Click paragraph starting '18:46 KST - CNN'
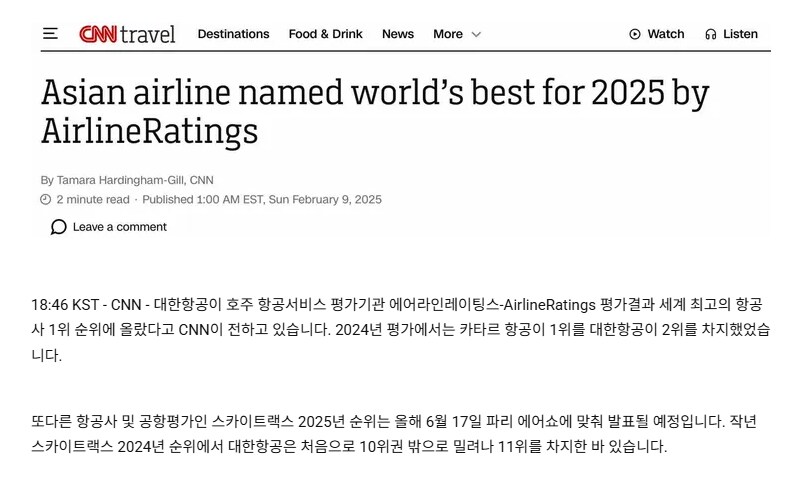794x484 pixels. 401,330
